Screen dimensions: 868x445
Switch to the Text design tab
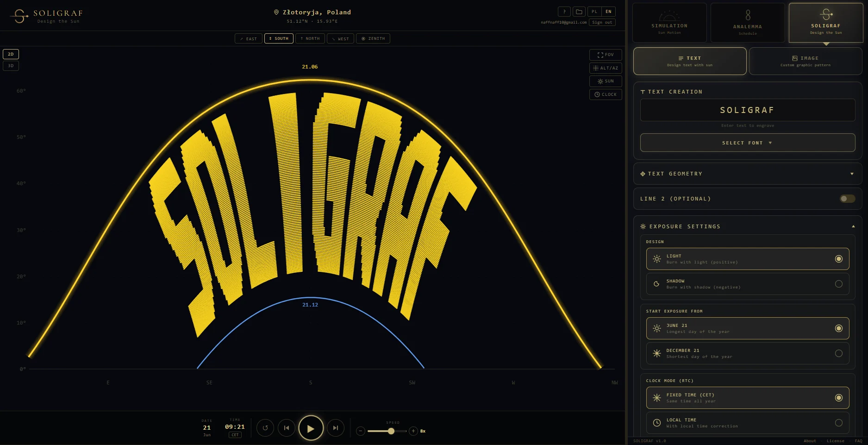pyautogui.click(x=690, y=61)
